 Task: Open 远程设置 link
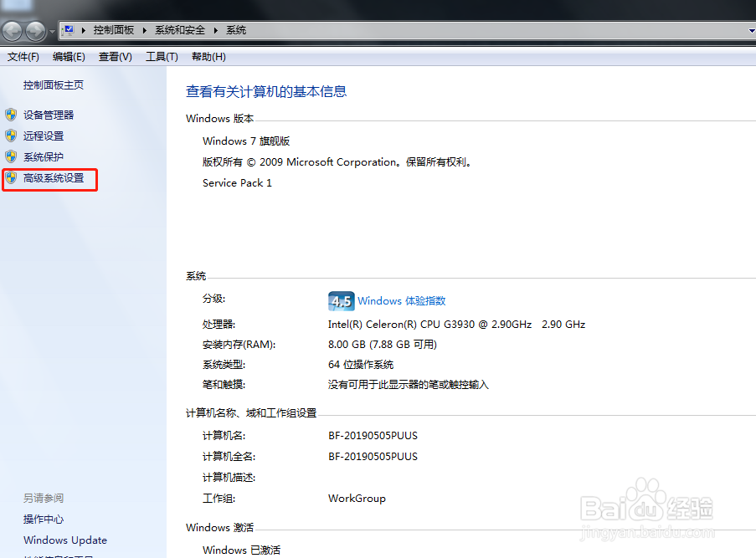44,136
